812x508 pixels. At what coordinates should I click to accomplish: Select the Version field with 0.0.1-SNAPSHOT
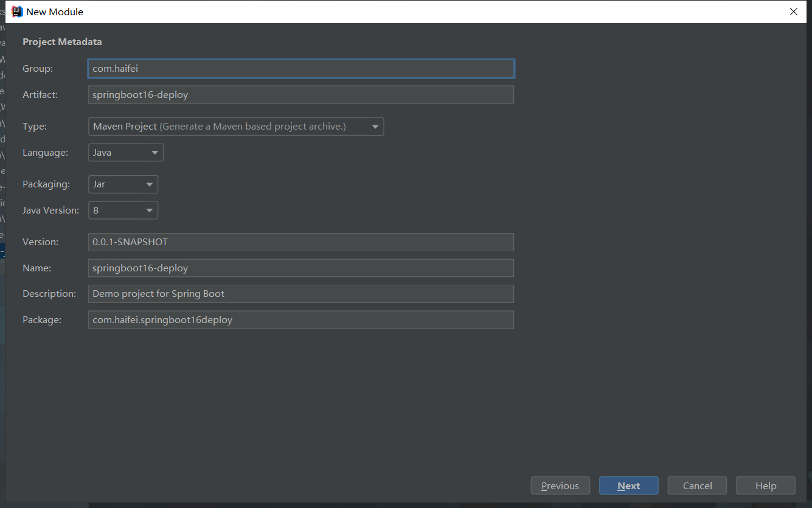[x=300, y=242]
